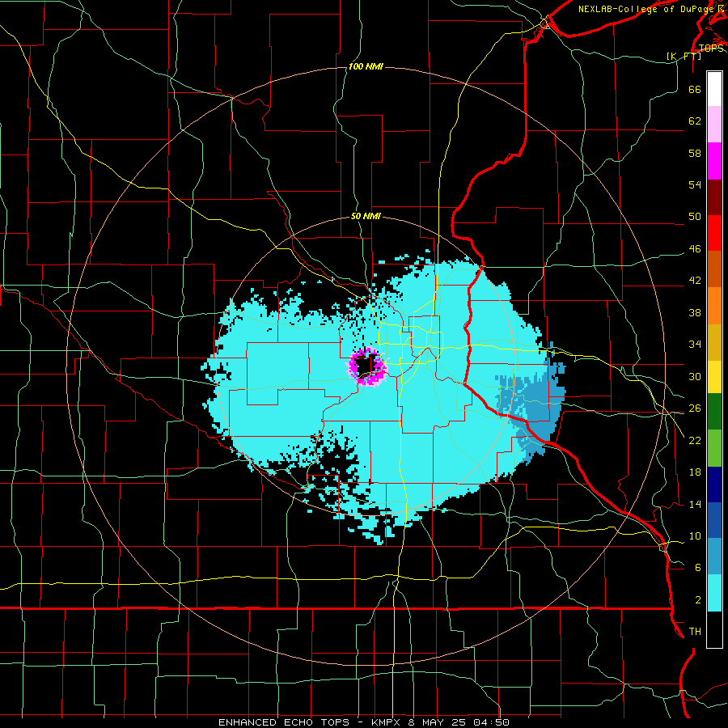728x728 pixels.
Task: Click the '18' legend value
Action: (695, 472)
